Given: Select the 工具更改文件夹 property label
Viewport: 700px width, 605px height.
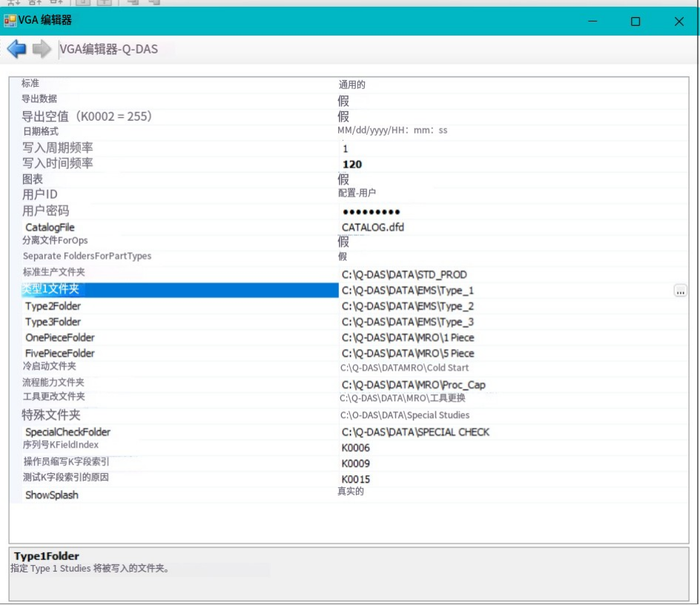Looking at the screenshot, I should click(53, 397).
